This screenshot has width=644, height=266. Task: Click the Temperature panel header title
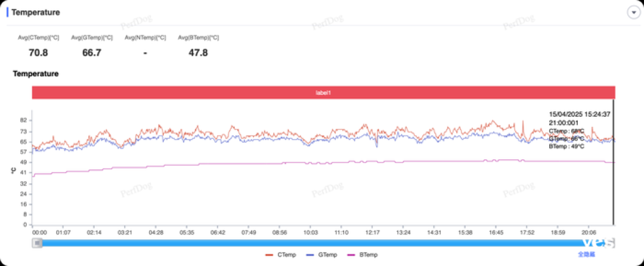pyautogui.click(x=36, y=13)
